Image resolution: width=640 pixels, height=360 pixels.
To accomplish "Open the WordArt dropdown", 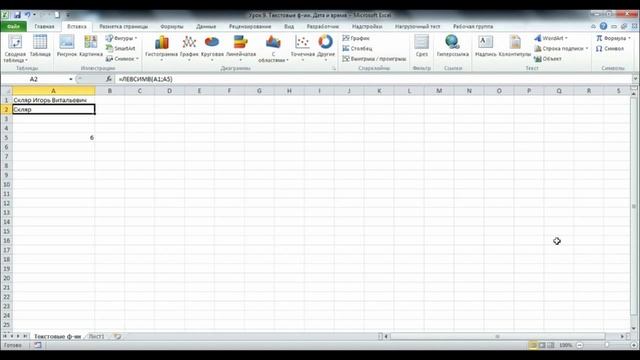I will tap(566, 38).
